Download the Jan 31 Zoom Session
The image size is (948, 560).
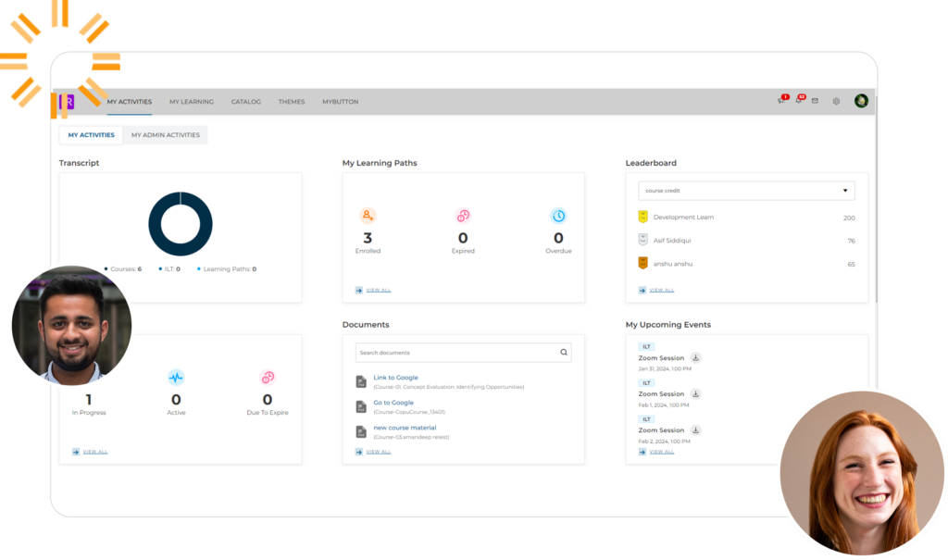coord(696,358)
